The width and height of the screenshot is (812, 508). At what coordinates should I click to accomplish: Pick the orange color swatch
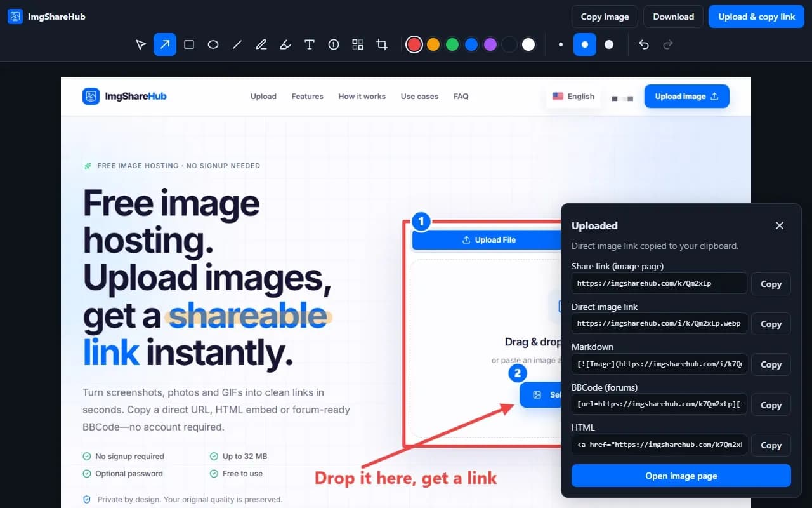coord(433,44)
